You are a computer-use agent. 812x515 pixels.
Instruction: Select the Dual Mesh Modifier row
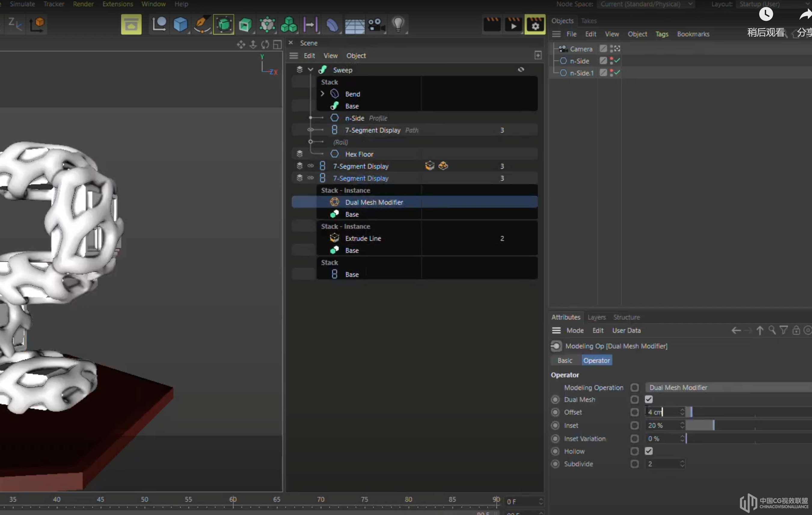pos(415,202)
